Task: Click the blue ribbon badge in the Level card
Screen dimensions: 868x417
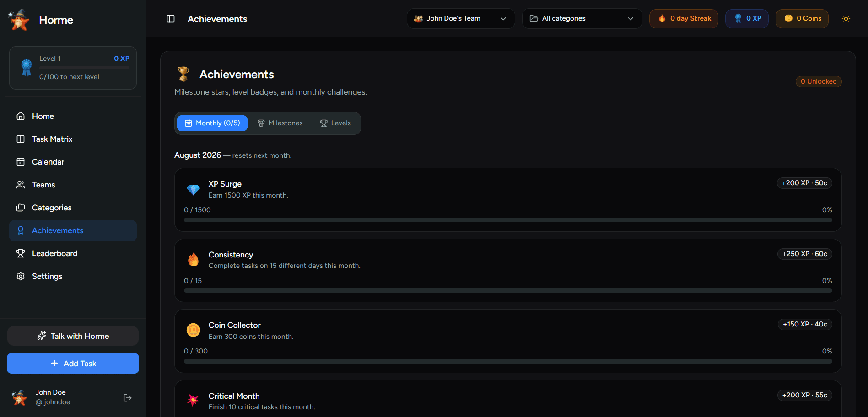Action: coord(27,68)
